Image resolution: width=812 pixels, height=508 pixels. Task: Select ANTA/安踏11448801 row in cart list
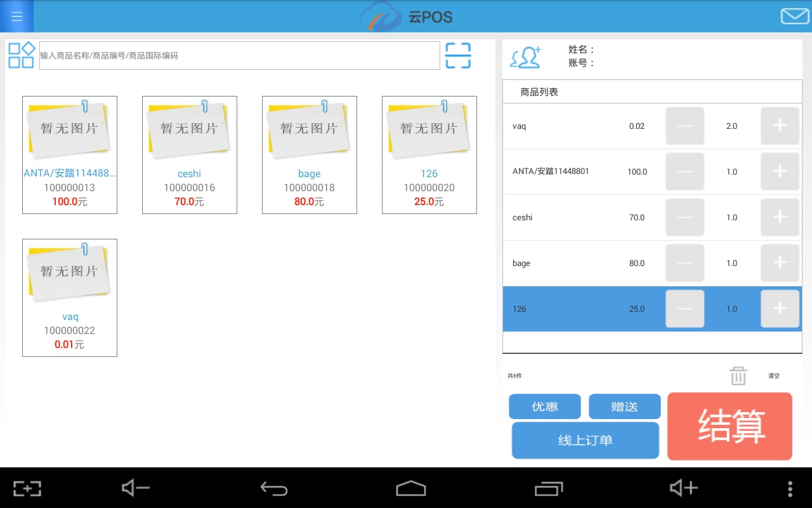click(x=652, y=171)
